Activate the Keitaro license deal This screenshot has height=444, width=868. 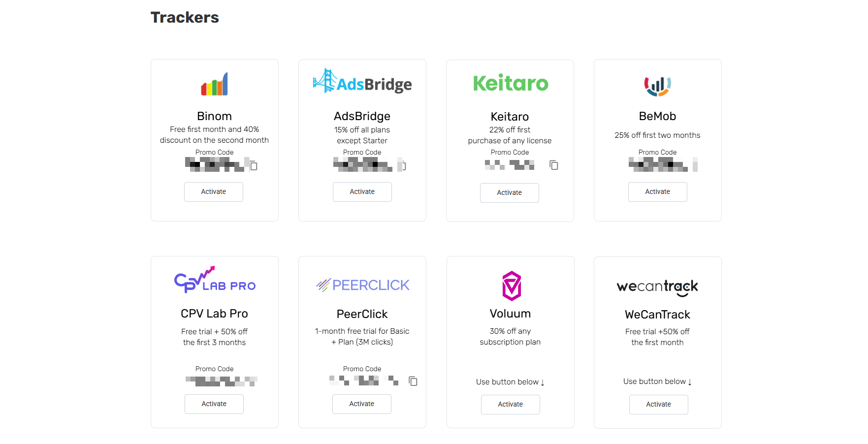[509, 192]
